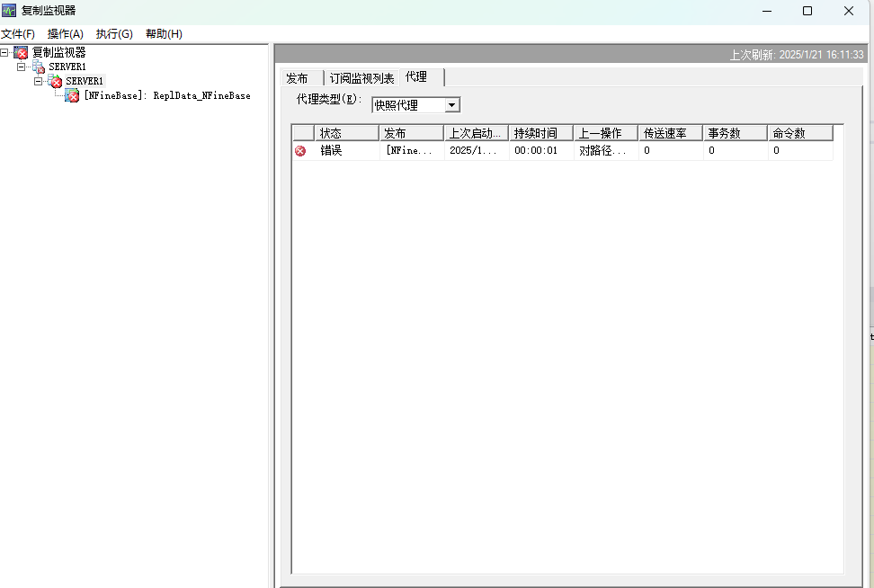Switch to the 订阅监视列表 tab
This screenshot has height=588, width=874.
(x=361, y=78)
